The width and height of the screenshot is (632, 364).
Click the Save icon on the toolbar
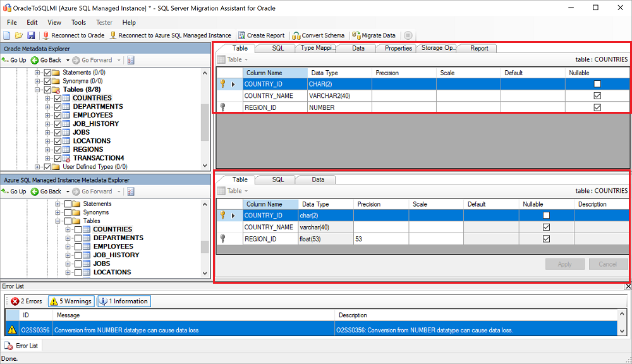click(31, 35)
